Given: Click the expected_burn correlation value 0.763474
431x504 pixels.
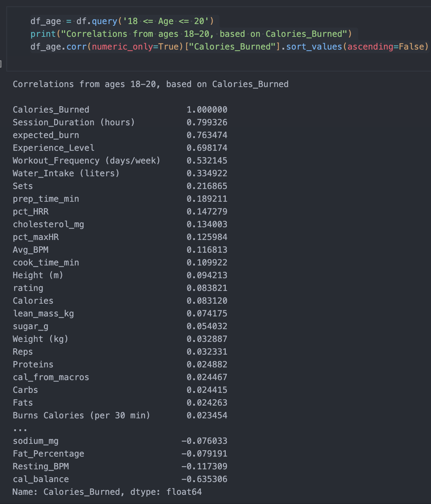Looking at the screenshot, I should click(207, 135).
